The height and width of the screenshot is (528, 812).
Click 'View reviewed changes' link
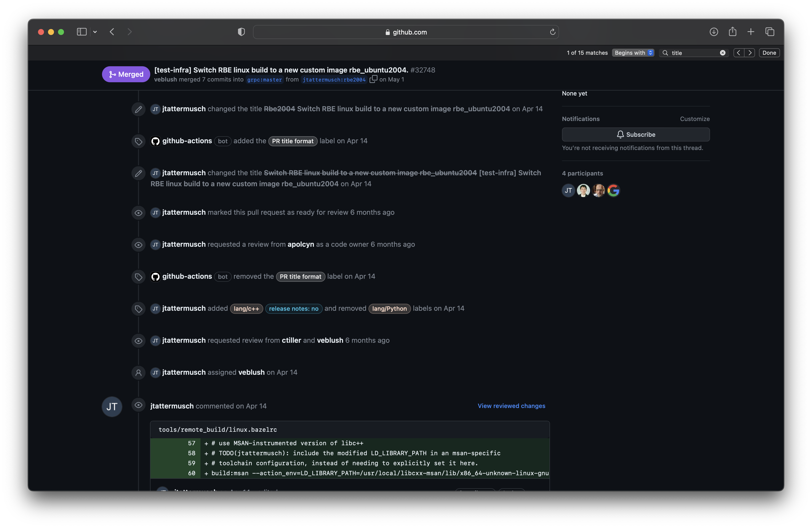(x=511, y=405)
